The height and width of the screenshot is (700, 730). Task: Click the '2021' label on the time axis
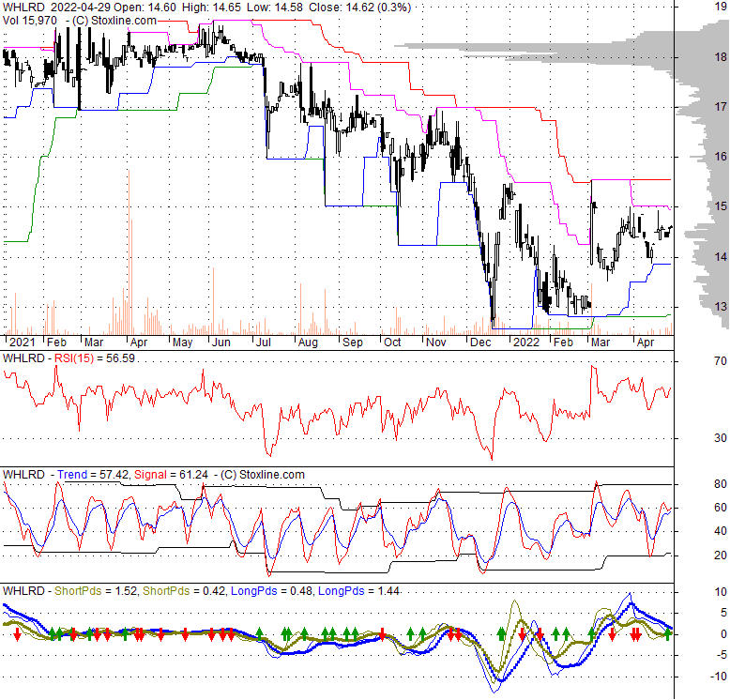coord(23,342)
